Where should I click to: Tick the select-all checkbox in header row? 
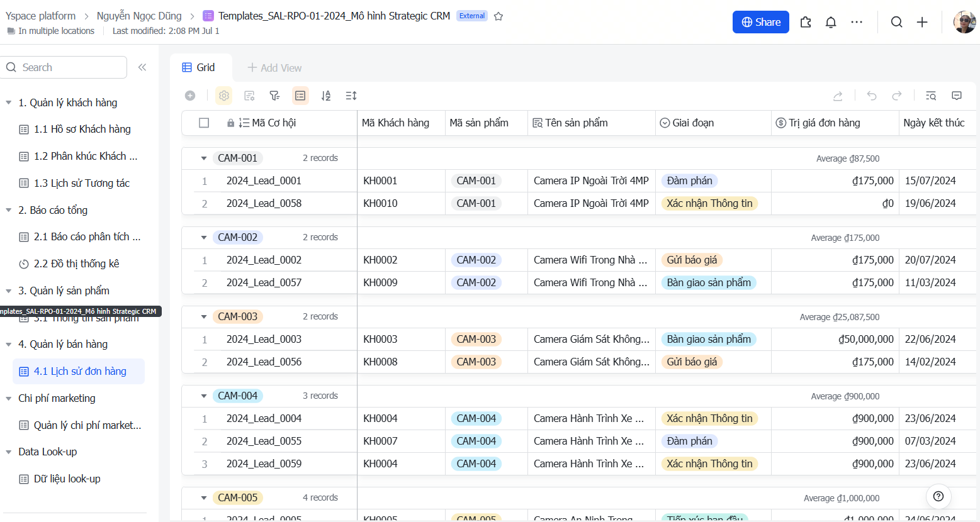[x=204, y=123]
